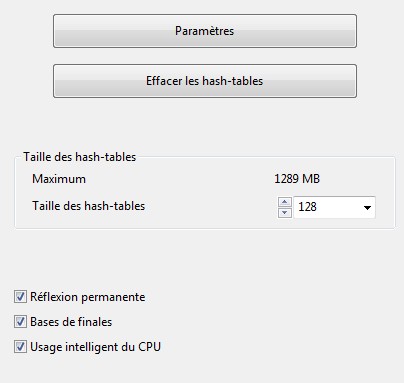This screenshot has width=404, height=383.
Task: Open the Paramètres button
Action: pos(205,31)
